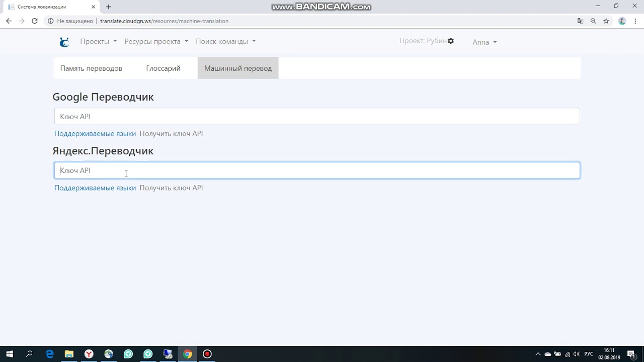Switch to Глоссарий tab
The width and height of the screenshot is (644, 362).
[163, 68]
